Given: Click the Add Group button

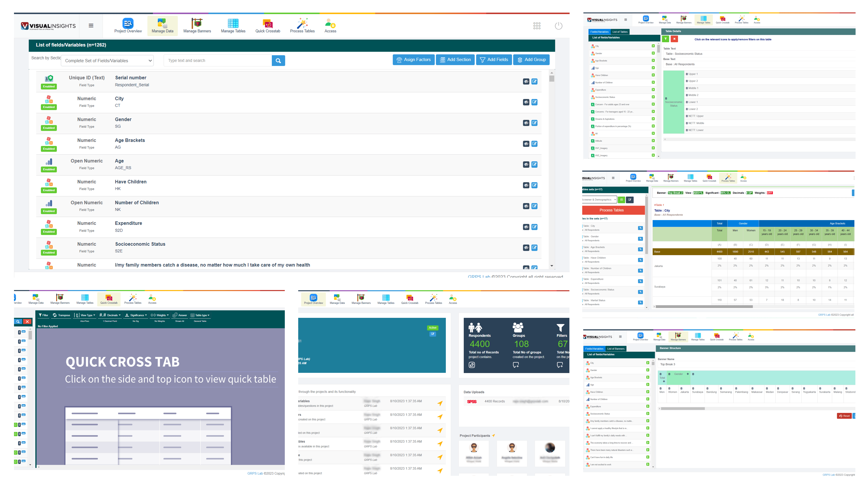Looking at the screenshot, I should [x=531, y=60].
